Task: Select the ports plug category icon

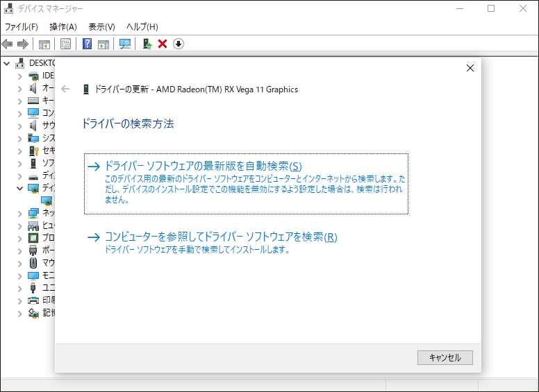Action: point(33,250)
